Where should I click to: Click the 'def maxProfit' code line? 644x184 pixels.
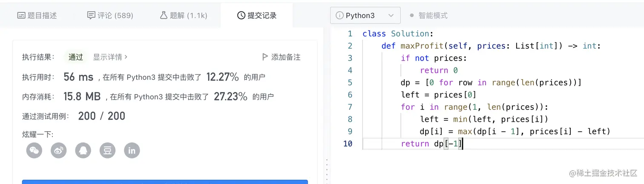click(491, 46)
